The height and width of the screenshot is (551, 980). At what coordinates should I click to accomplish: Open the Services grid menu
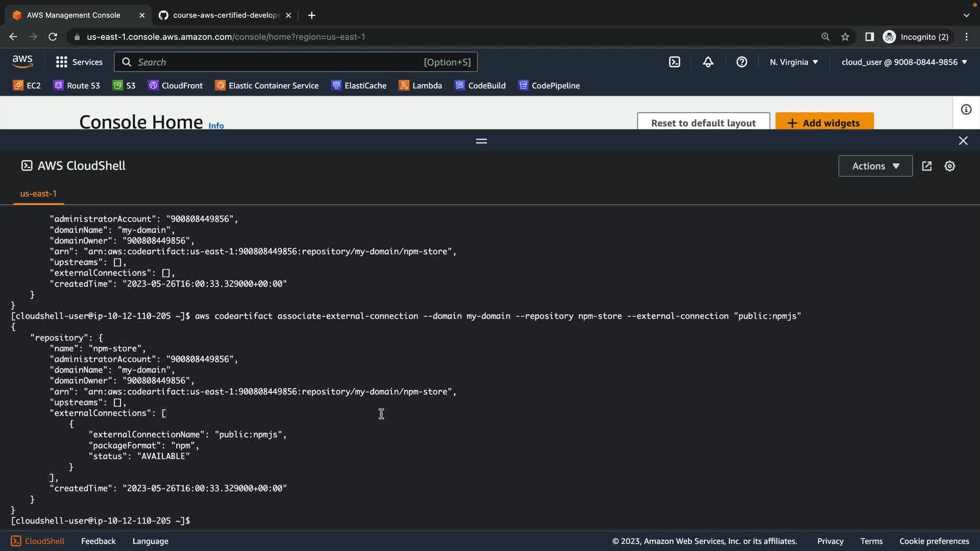[x=79, y=62]
